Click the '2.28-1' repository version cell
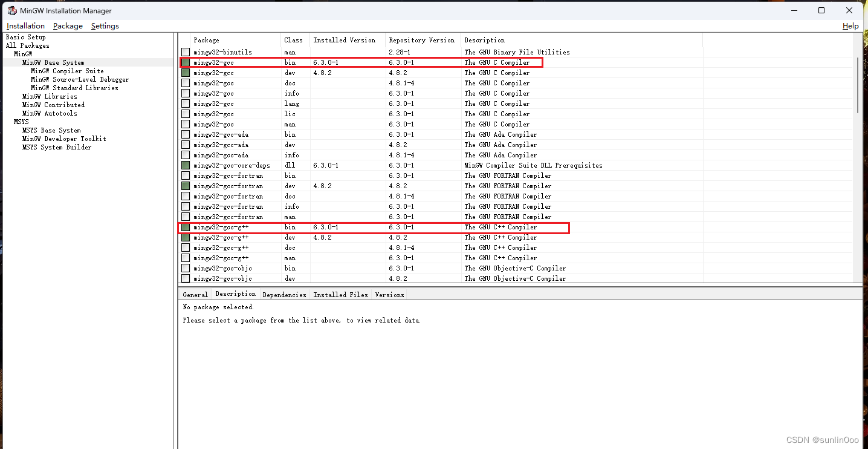The image size is (868, 449). coord(400,52)
